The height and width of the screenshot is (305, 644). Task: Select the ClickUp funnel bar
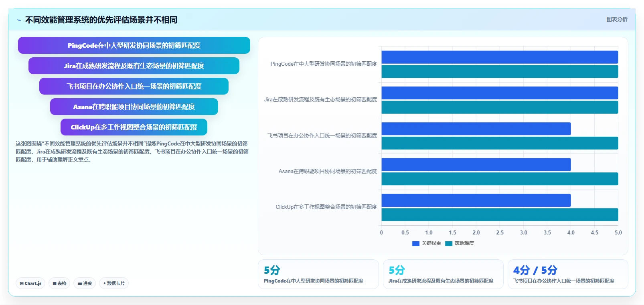[134, 127]
